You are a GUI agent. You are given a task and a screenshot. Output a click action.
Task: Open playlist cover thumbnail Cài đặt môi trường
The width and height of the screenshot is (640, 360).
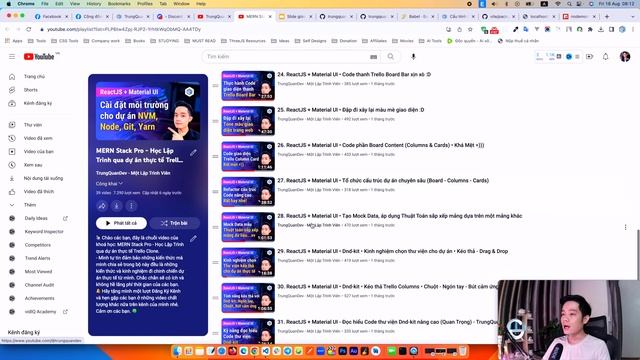[x=148, y=111]
